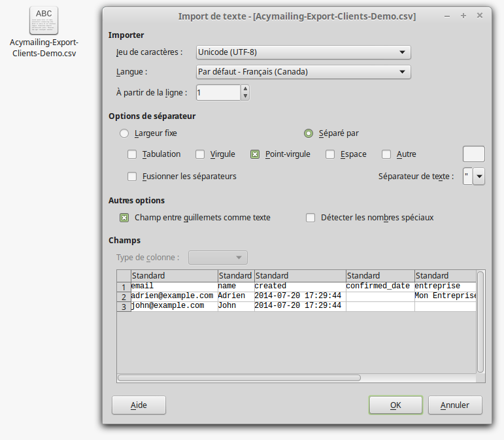
Task: Uncheck the Point-virgule separator checkbox
Action: point(255,154)
